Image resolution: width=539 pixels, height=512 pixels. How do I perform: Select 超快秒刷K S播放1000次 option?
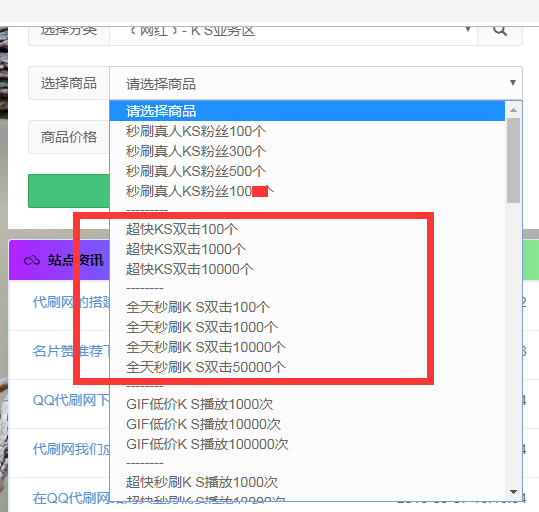coord(307,482)
